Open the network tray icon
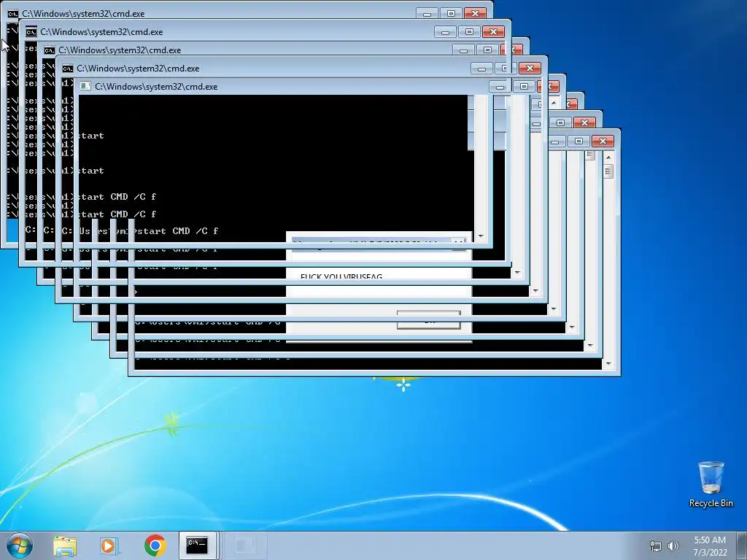 pyautogui.click(x=656, y=546)
